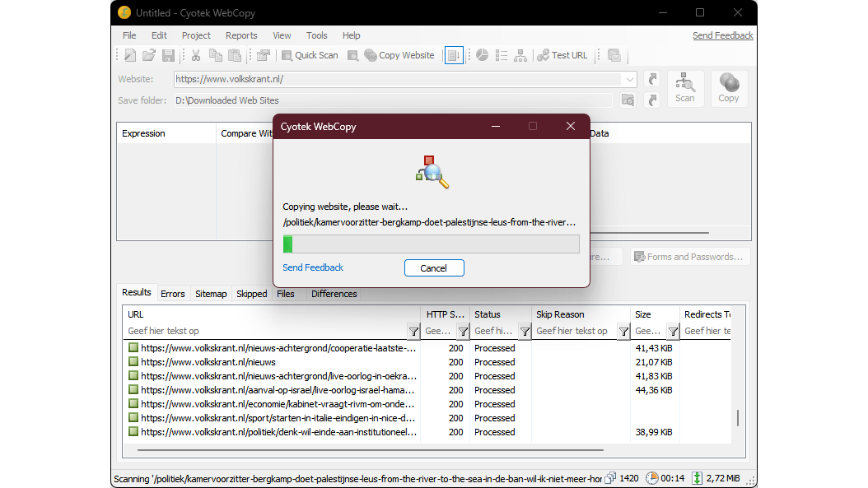Open the Tools menu
The height and width of the screenshot is (488, 868).
pyautogui.click(x=316, y=35)
